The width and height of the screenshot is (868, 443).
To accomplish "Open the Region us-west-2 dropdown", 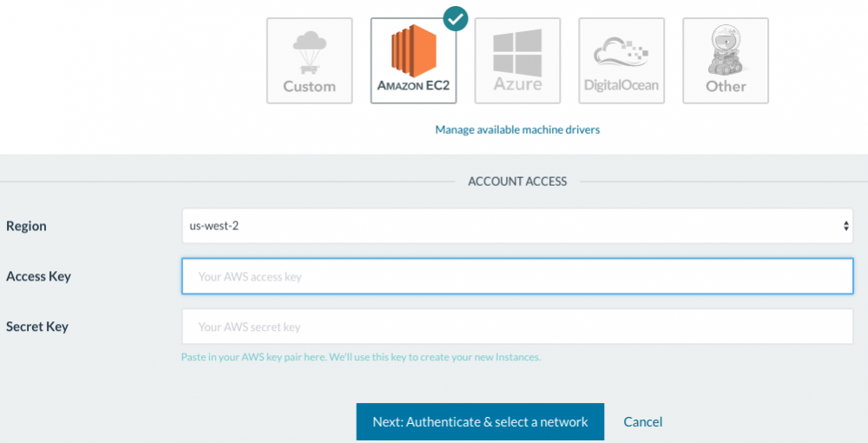I will click(516, 226).
